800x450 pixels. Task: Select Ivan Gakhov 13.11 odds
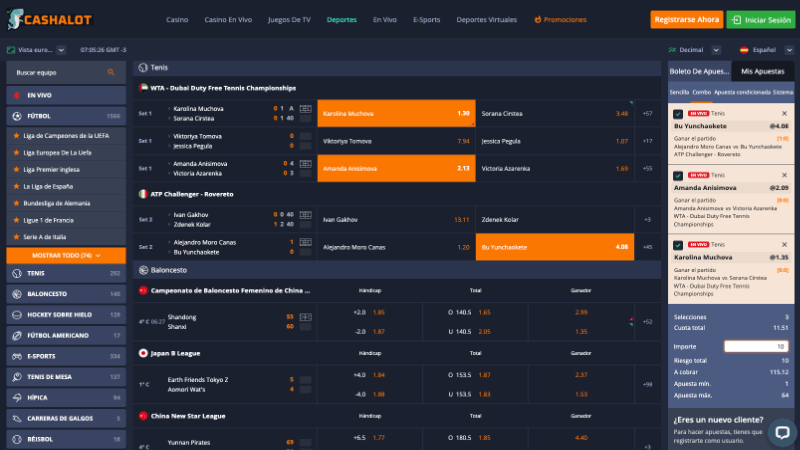(x=396, y=219)
